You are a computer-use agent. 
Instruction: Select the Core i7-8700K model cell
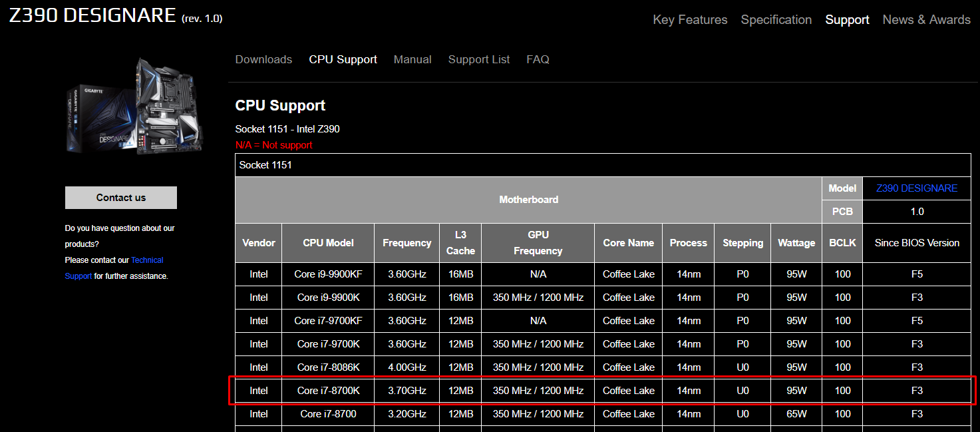coord(328,391)
